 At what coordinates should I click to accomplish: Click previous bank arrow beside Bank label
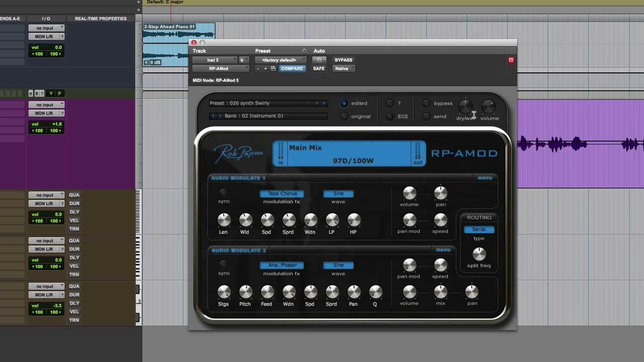point(213,116)
